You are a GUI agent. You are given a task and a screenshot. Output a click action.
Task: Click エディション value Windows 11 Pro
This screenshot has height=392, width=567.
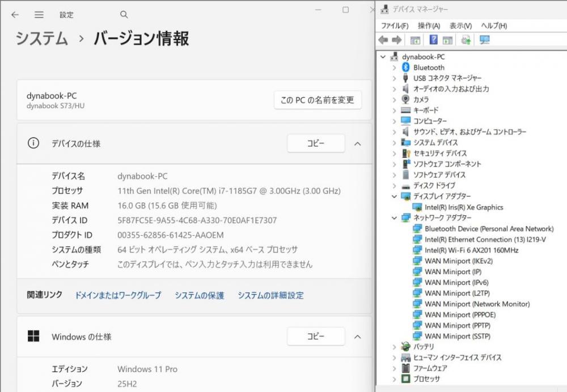pyautogui.click(x=147, y=369)
